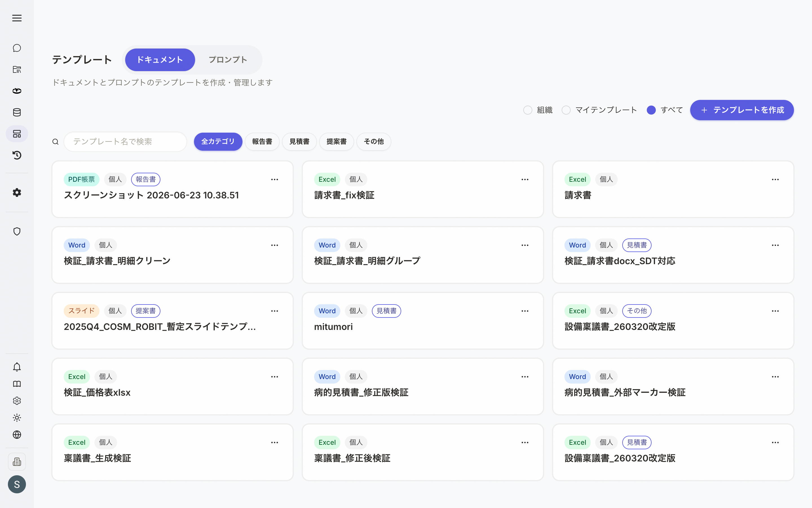Open the 2025Q4_COSM_ROBIT slide template card
Viewport: 812px width, 508px height.
[x=173, y=321]
